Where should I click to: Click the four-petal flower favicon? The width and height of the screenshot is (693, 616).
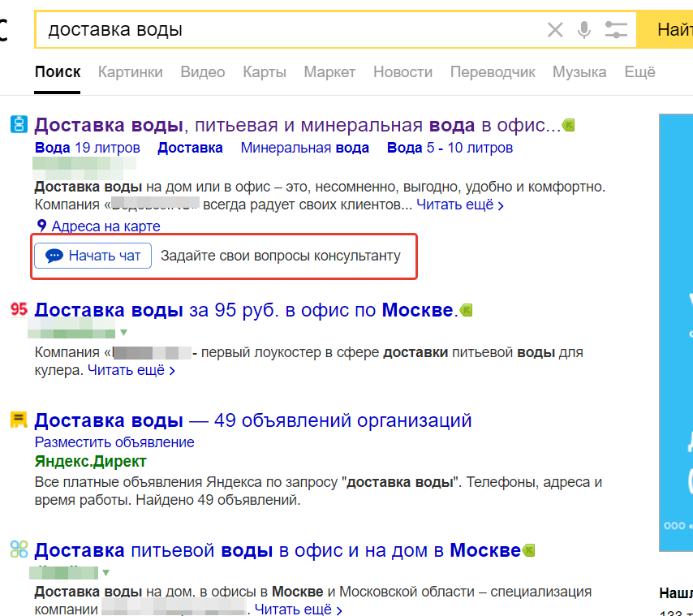[x=19, y=549]
